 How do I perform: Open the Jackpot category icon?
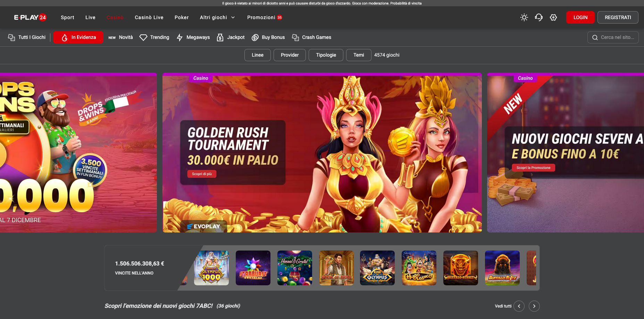(220, 38)
